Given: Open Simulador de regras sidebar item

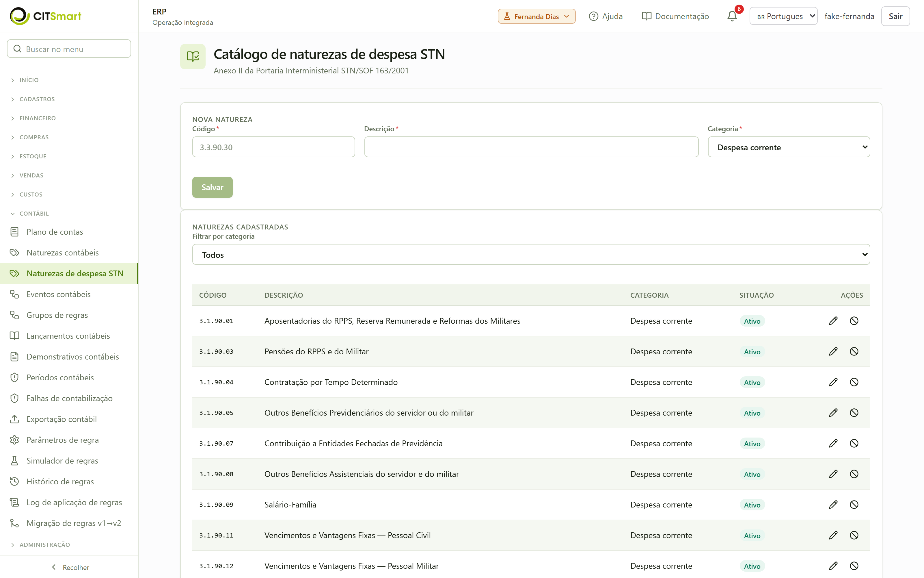Looking at the screenshot, I should point(69,461).
